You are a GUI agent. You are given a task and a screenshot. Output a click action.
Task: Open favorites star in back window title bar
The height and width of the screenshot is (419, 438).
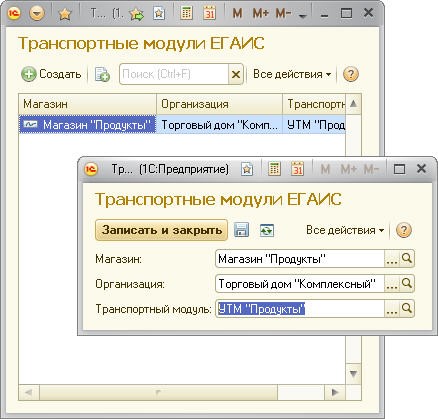[65, 14]
